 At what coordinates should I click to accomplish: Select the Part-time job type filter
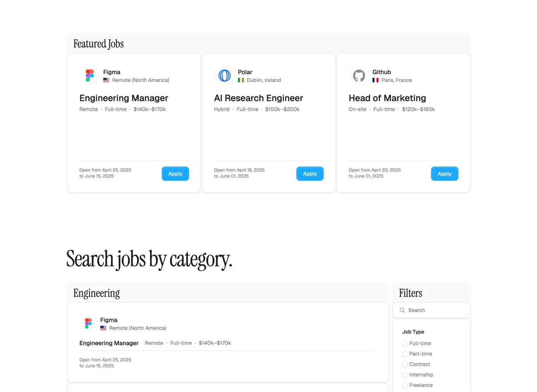pyautogui.click(x=405, y=354)
